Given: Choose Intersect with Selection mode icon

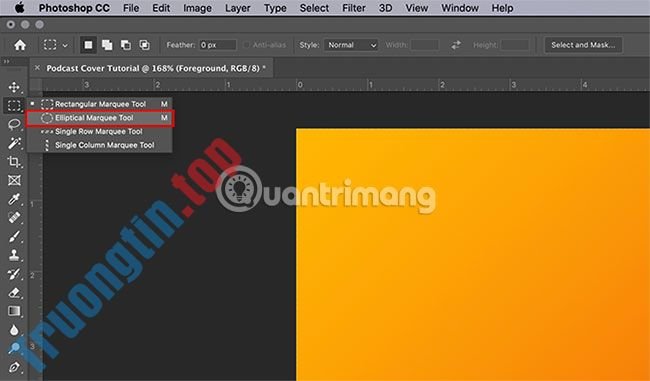Looking at the screenshot, I should (x=144, y=45).
